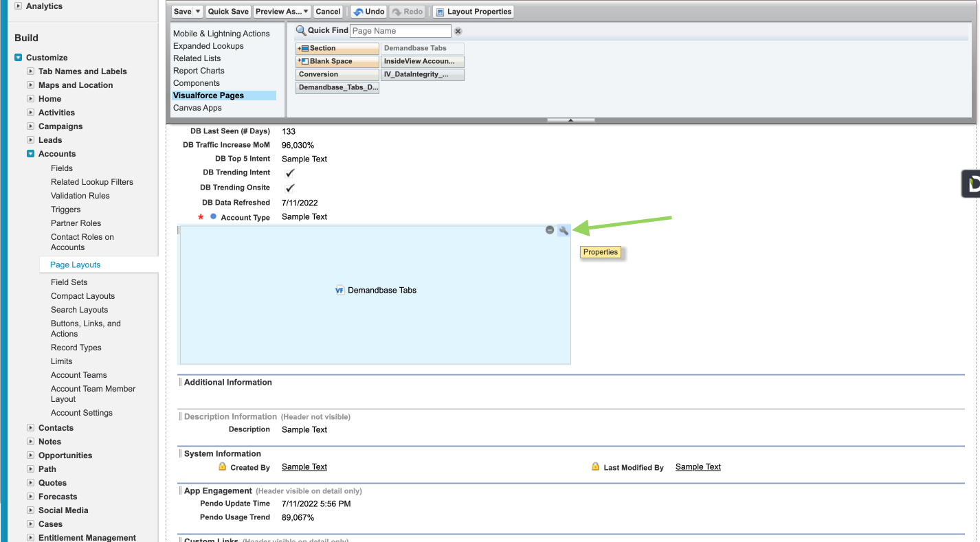The height and width of the screenshot is (542, 980).
Task: Click the lock icon beside Last Modified By
Action: point(595,466)
